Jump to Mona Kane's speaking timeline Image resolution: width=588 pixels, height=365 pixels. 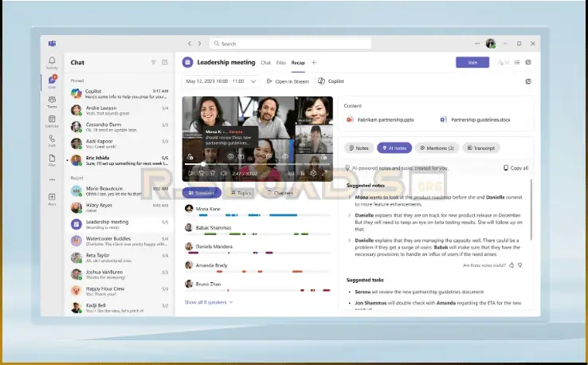tap(257, 215)
